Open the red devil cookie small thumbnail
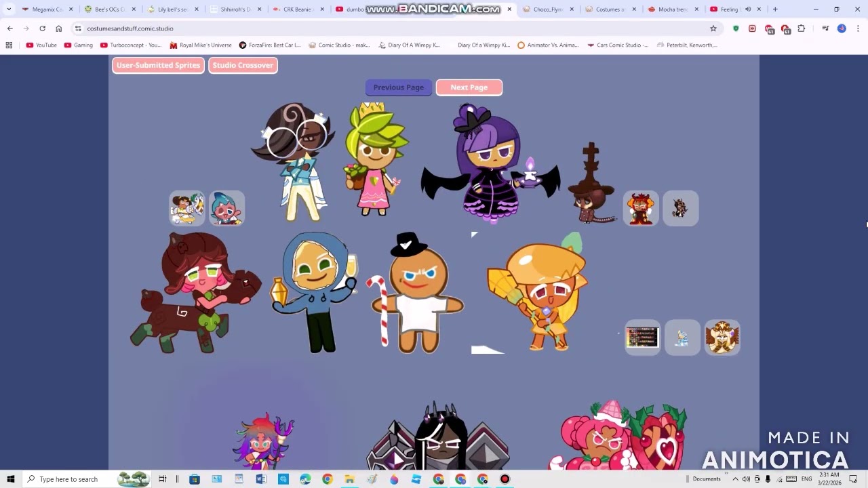Image resolution: width=868 pixels, height=488 pixels. 641,208
